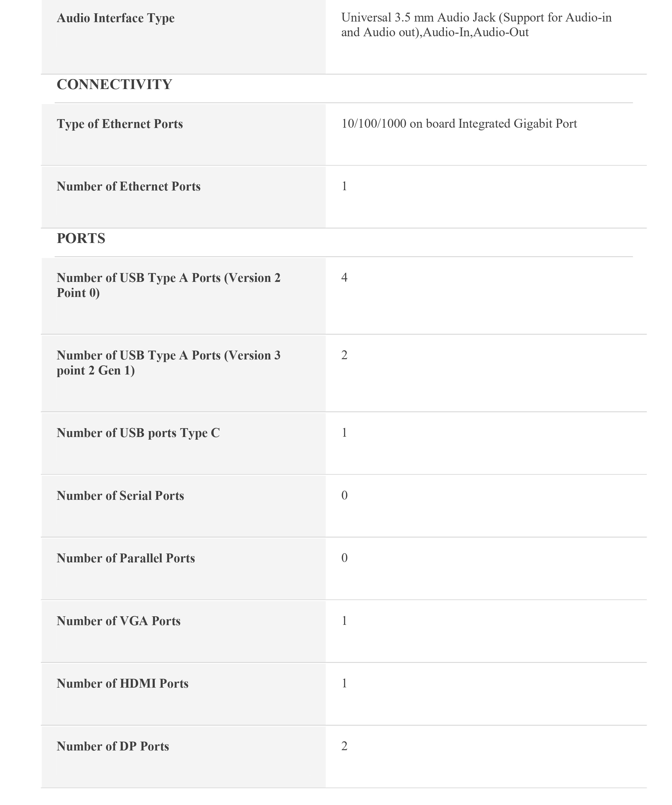Screen dimensions: 672x805
Task: Click the value 4 for USB 2.0 ports
Action: pos(344,277)
